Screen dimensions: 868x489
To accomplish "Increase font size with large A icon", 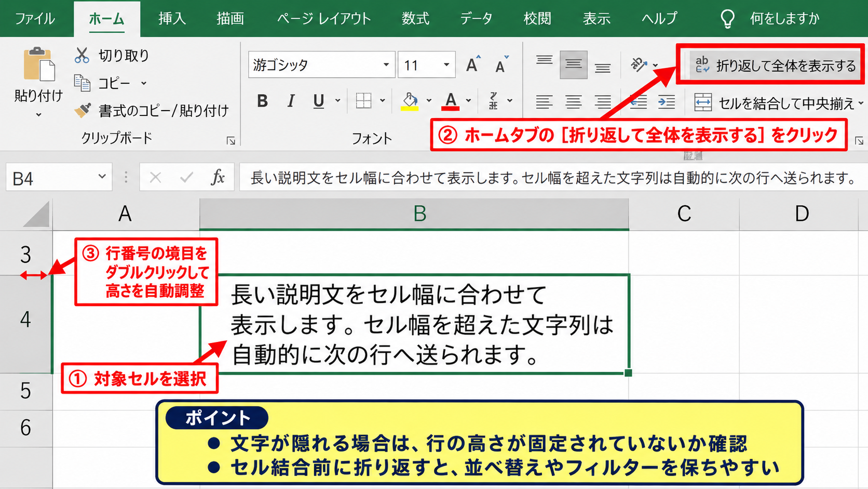I will pos(473,64).
